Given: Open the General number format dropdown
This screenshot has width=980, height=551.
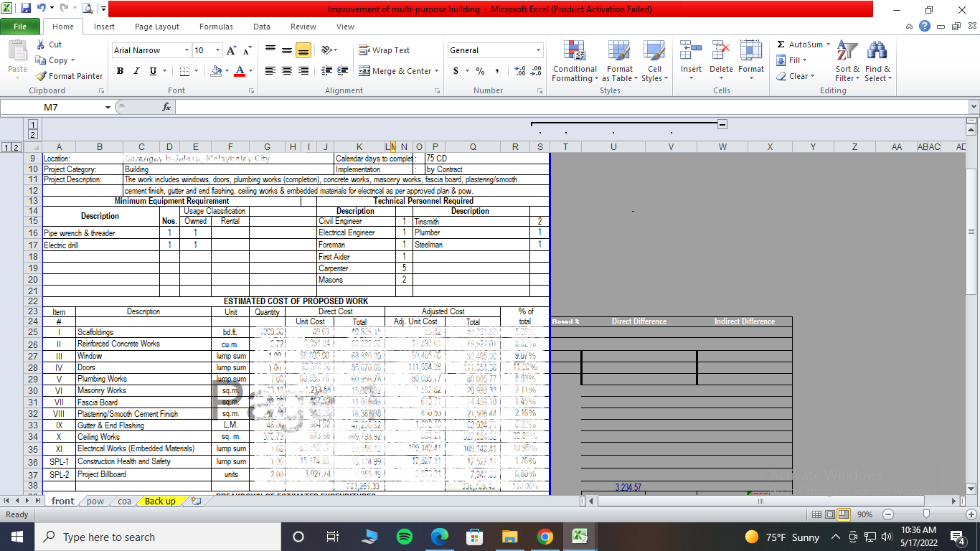Looking at the screenshot, I should (x=538, y=50).
